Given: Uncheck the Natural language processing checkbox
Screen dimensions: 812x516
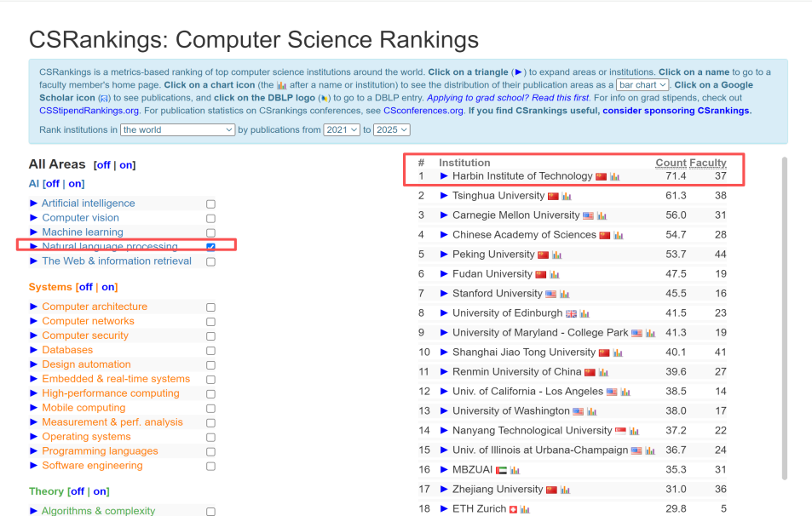Looking at the screenshot, I should click(x=210, y=247).
